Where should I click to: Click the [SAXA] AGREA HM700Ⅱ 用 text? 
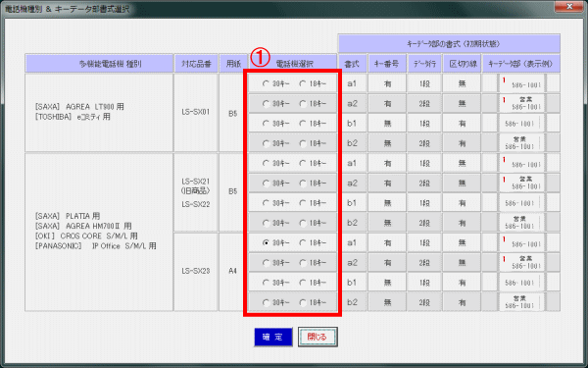coord(83,226)
